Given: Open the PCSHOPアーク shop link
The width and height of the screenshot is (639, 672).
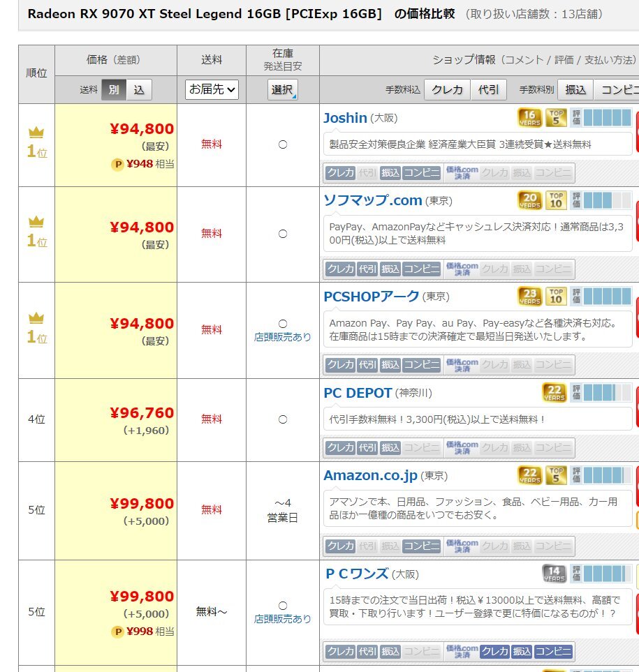Looking at the screenshot, I should 372,296.
